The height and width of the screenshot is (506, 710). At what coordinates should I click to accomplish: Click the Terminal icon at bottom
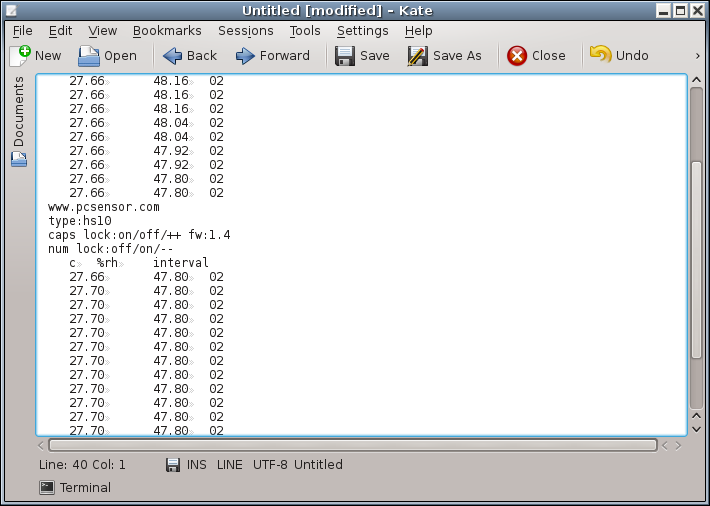pos(47,487)
